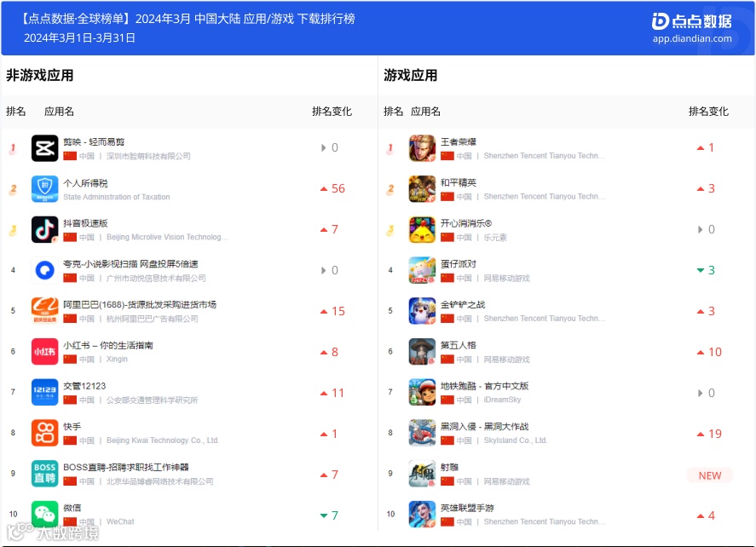Screen dimensions: 756x547
Task: Open the 个人所得税 shield icon
Action: [45, 189]
